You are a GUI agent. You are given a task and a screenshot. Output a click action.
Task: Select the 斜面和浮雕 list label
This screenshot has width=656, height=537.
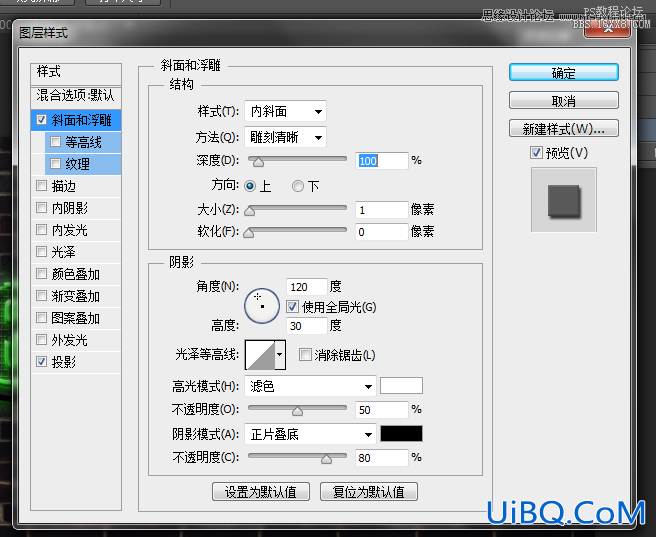(x=81, y=120)
